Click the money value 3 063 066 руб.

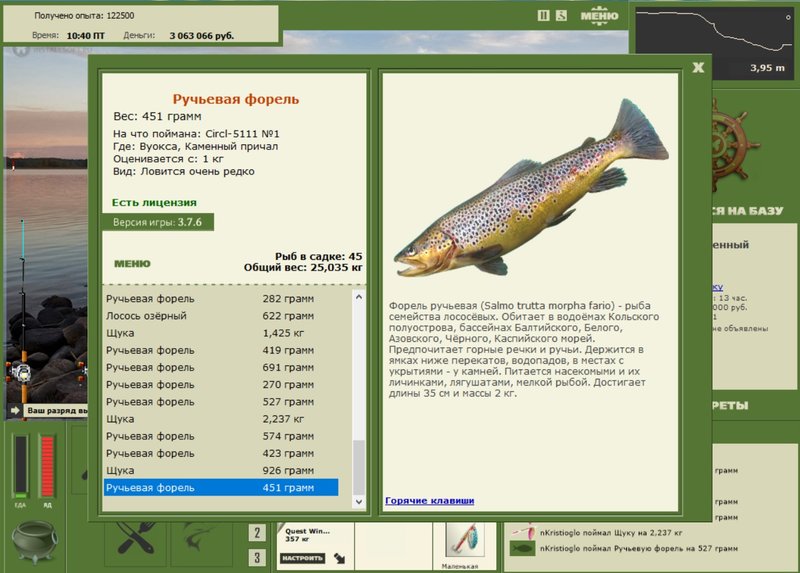pyautogui.click(x=202, y=36)
